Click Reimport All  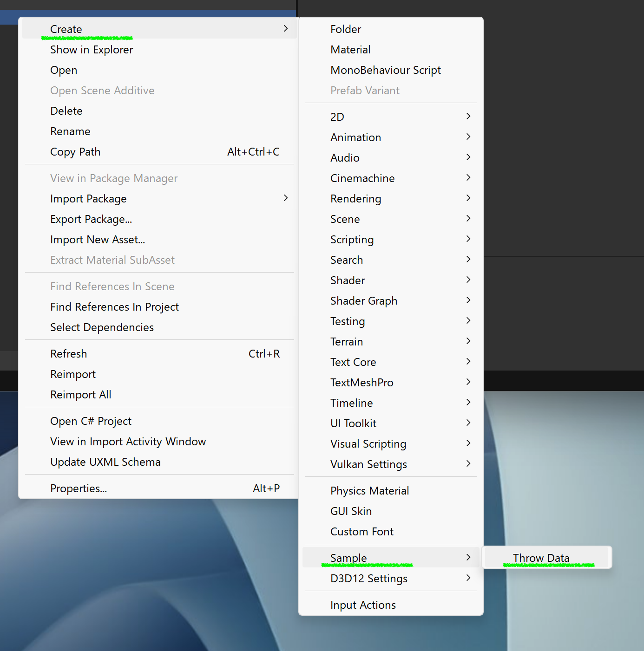pos(81,395)
